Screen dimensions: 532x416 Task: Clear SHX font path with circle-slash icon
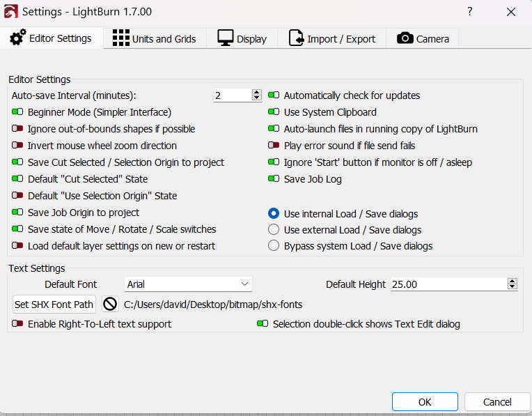(110, 304)
